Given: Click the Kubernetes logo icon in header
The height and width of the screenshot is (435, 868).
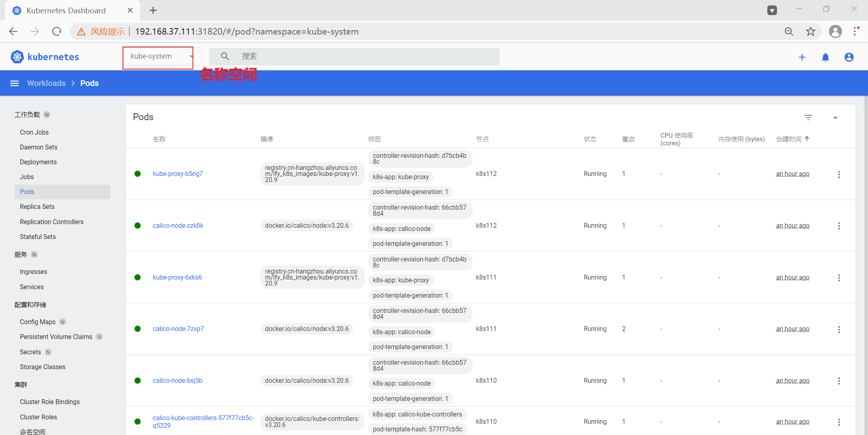Looking at the screenshot, I should pos(17,57).
